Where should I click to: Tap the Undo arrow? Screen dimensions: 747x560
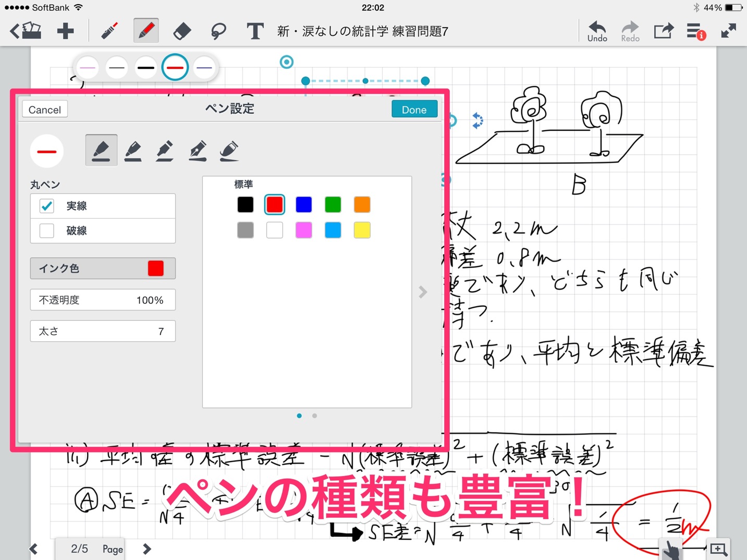(597, 31)
